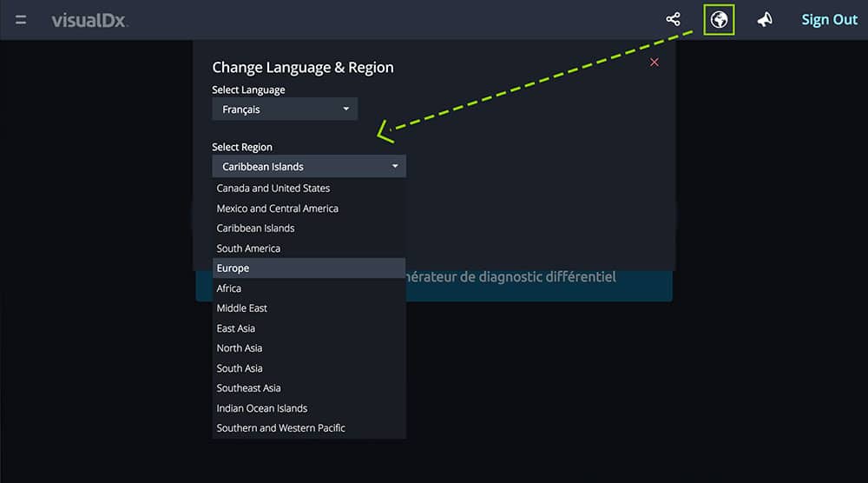
Task: Choose Canada and United States region
Action: click(273, 188)
